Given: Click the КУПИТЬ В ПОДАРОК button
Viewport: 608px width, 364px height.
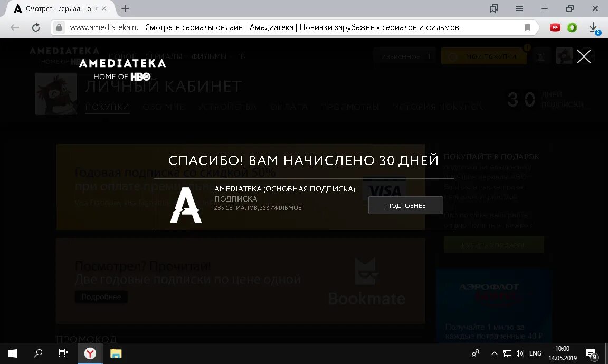Looking at the screenshot, I should (x=493, y=245).
